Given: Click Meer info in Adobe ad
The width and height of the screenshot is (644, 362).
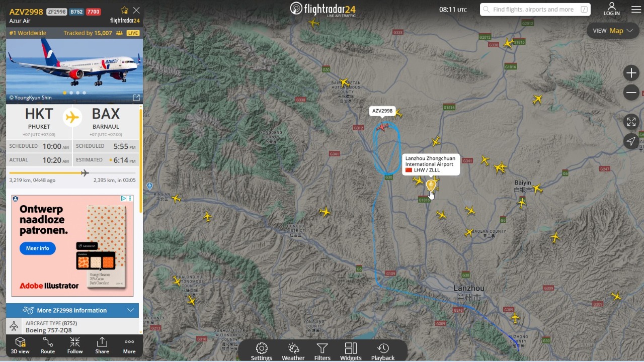Looking at the screenshot, I should point(38,248).
